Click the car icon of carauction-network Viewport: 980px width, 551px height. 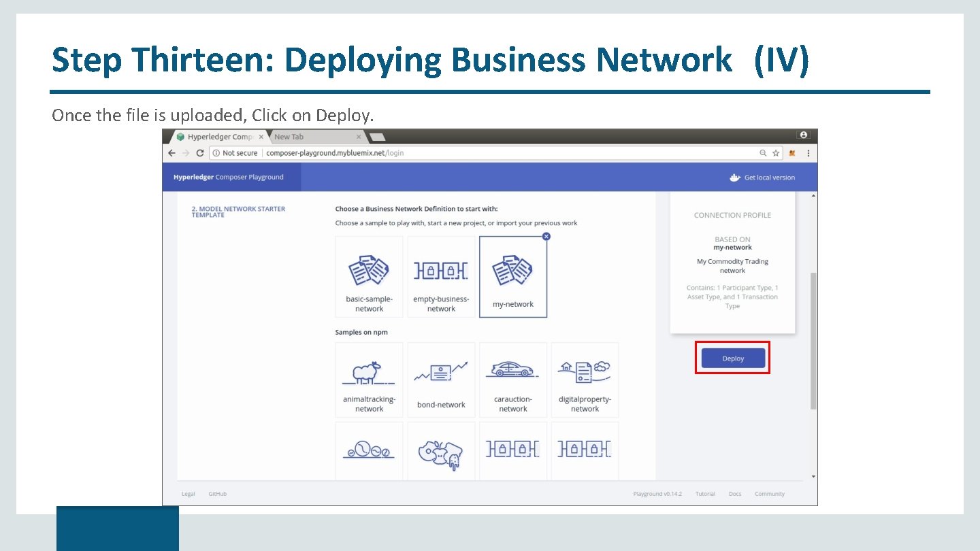[512, 369]
